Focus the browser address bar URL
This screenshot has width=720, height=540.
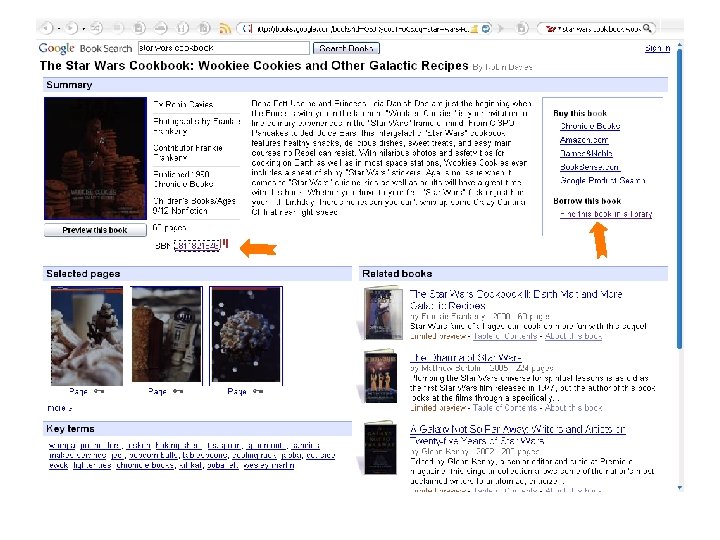point(362,28)
